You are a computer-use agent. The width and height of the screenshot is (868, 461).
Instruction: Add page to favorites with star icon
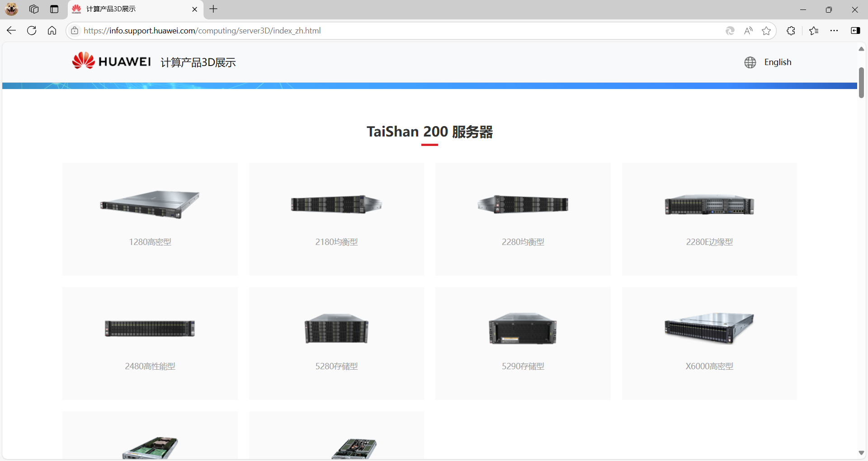766,31
